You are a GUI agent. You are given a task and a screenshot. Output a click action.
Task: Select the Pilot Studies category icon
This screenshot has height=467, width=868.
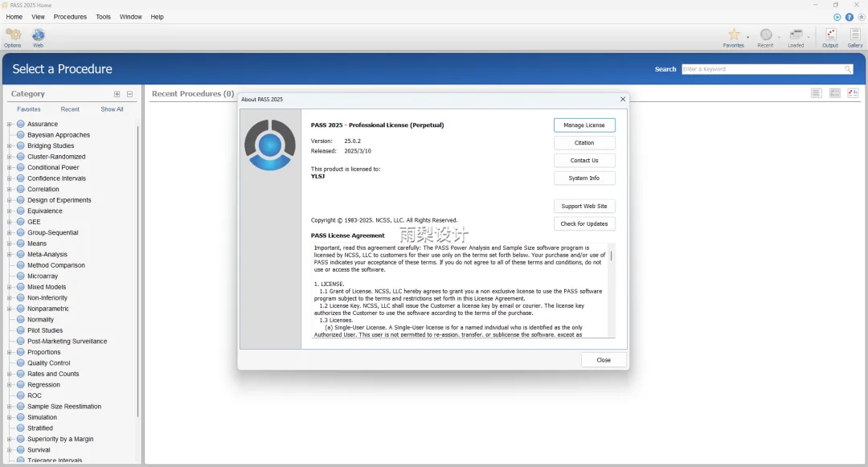tap(20, 330)
